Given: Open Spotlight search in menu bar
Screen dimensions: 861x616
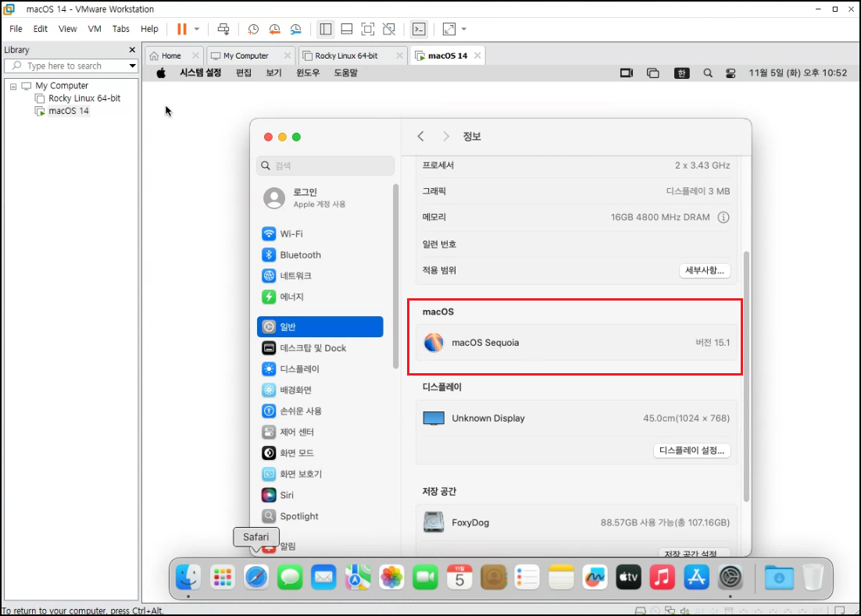Looking at the screenshot, I should [708, 73].
